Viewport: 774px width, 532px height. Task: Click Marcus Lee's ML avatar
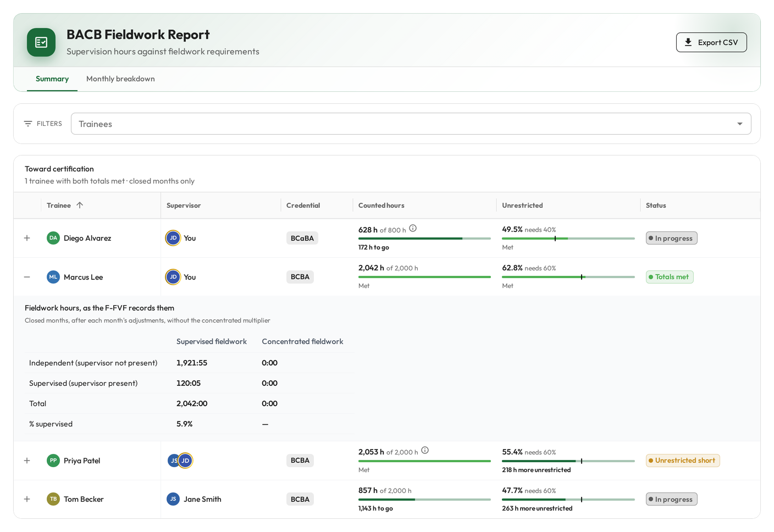click(x=53, y=277)
